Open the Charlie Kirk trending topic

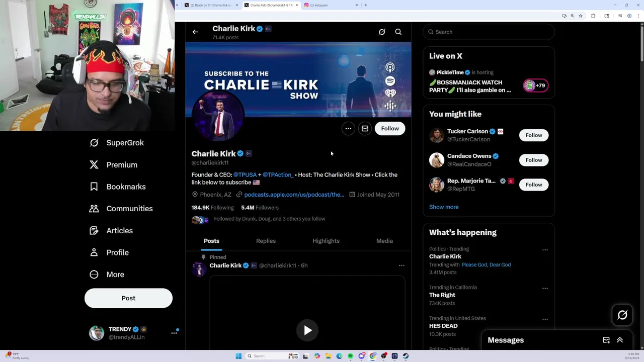(x=445, y=256)
